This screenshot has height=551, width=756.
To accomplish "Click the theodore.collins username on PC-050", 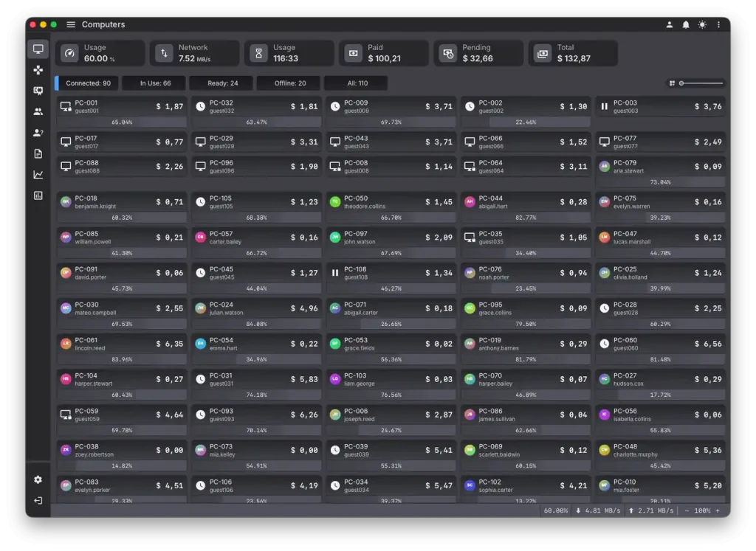I will point(365,206).
